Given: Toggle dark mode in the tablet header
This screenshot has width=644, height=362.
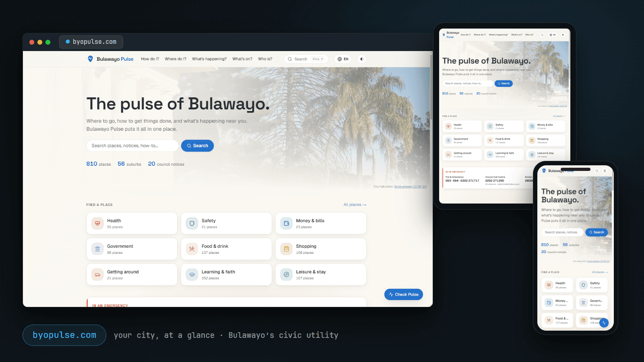Looking at the screenshot, I should tap(563, 35).
